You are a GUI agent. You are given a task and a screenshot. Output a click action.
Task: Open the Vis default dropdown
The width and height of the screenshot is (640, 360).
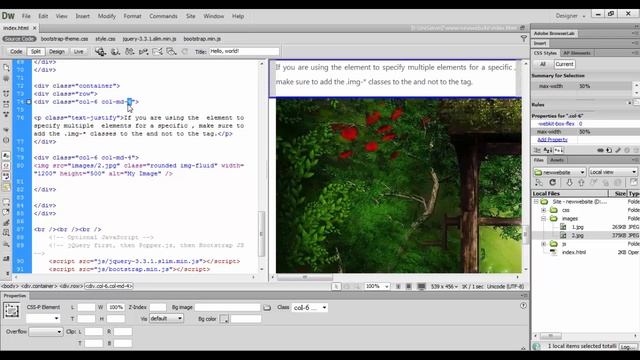pos(166,318)
